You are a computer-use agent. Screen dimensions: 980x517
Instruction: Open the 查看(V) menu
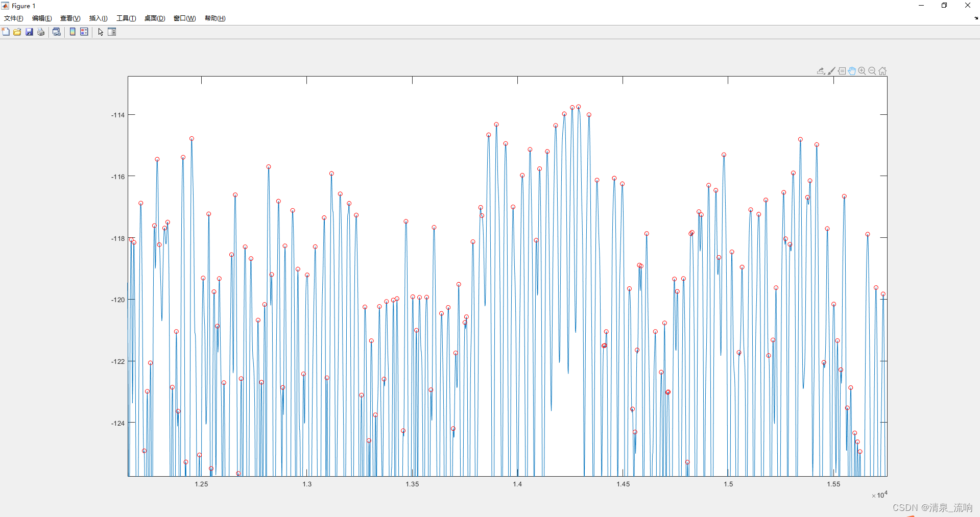[70, 18]
